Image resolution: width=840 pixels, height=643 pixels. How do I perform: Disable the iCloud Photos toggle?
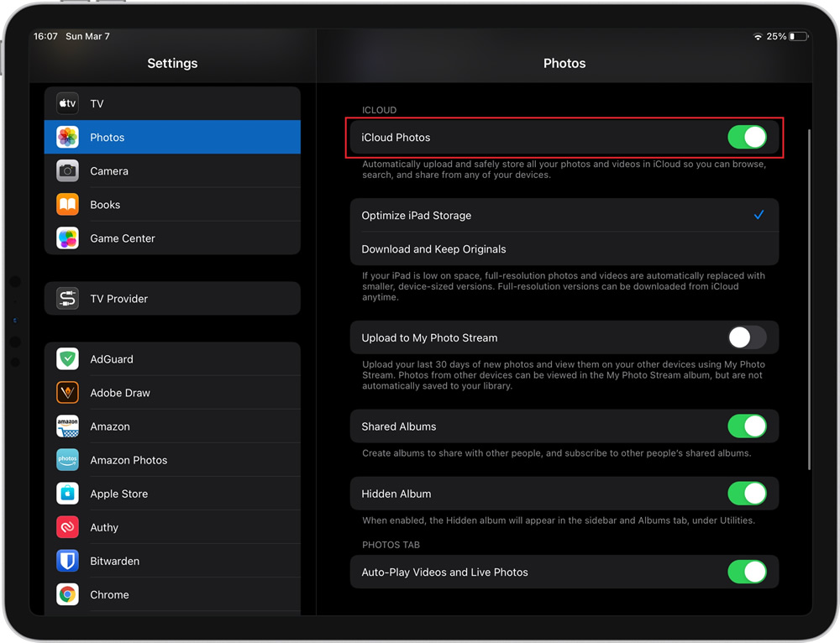coord(747,137)
